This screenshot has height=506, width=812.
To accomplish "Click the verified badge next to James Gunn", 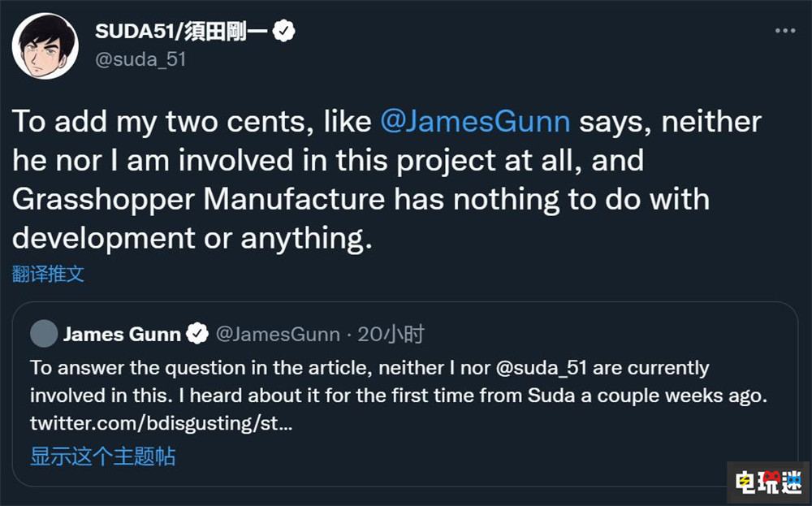I will 197,334.
